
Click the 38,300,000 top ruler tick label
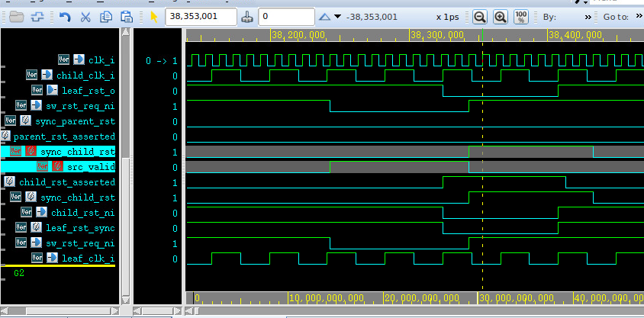click(x=437, y=35)
